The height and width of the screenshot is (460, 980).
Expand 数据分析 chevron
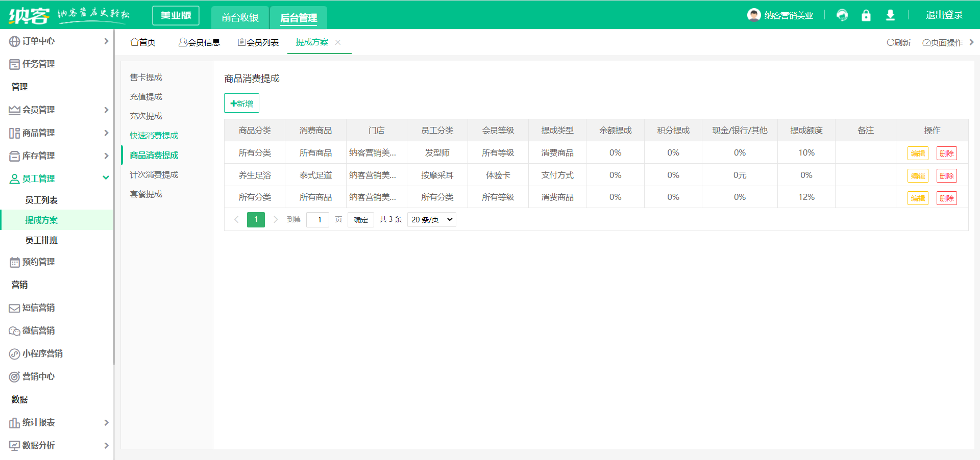[106, 445]
